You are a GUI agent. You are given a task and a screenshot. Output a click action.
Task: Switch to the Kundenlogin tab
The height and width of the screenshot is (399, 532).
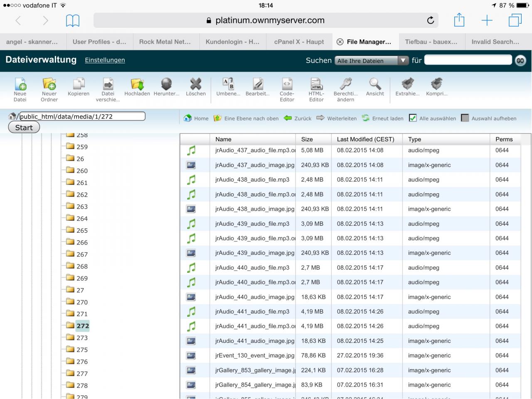233,42
